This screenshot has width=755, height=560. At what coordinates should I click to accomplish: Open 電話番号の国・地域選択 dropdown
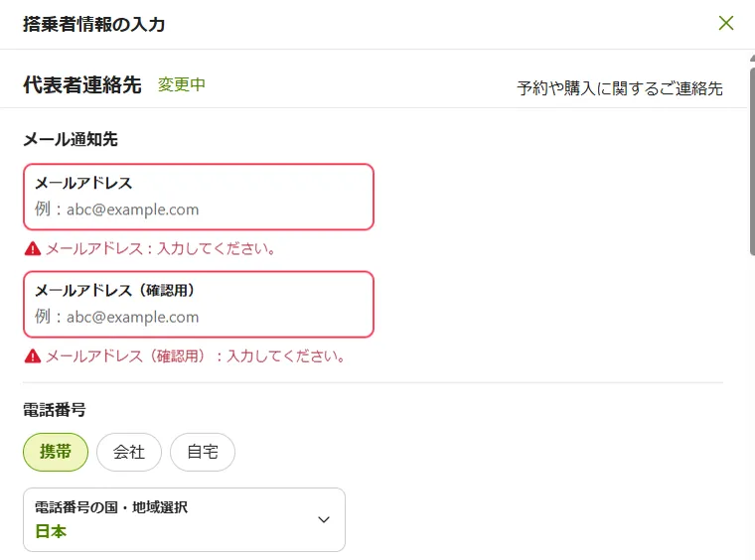(184, 519)
